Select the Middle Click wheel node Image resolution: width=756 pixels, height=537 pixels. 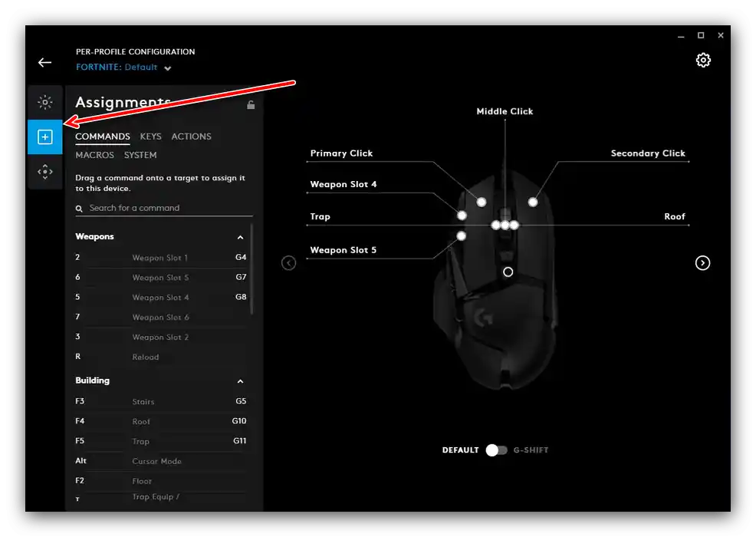click(505, 225)
